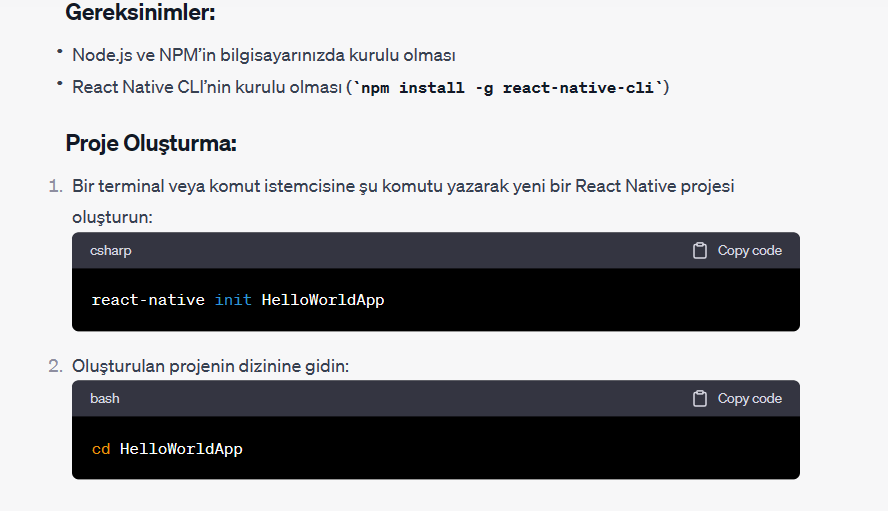This screenshot has height=511, width=888.
Task: Click the list number '1.' marker
Action: tap(56, 186)
